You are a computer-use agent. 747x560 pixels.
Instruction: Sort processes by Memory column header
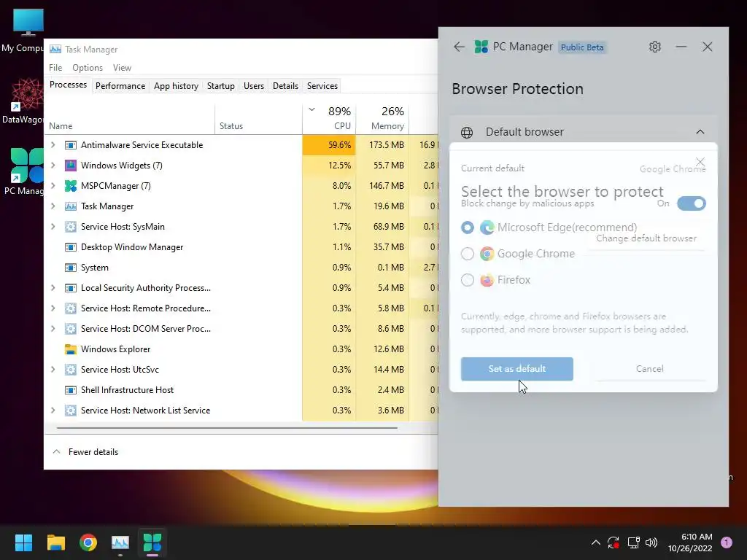[382, 118]
